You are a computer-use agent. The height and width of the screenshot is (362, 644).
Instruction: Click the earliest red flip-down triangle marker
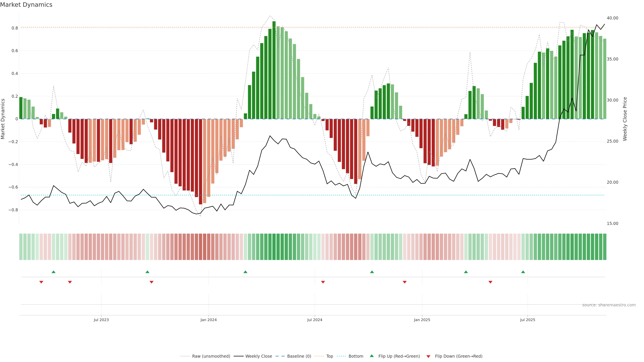(41, 282)
